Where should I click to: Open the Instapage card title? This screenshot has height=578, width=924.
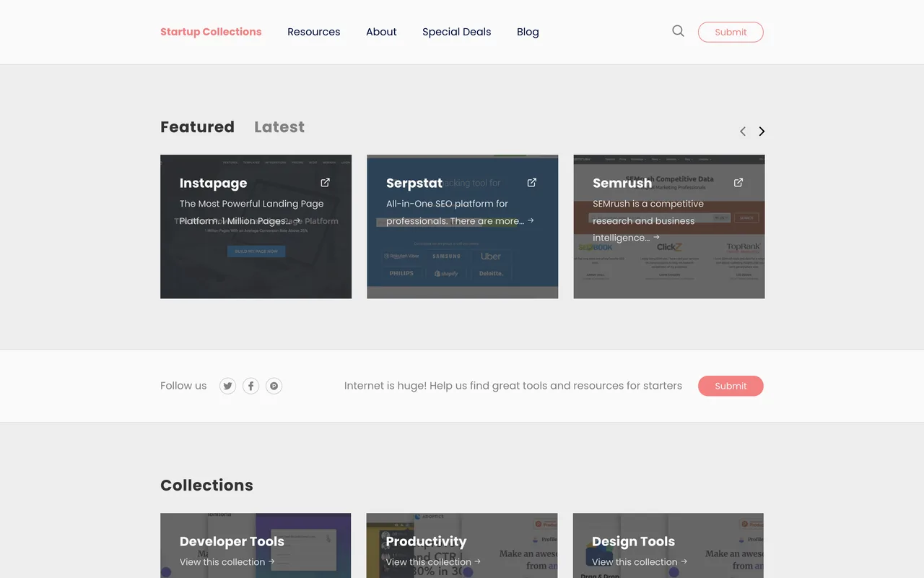[213, 184]
